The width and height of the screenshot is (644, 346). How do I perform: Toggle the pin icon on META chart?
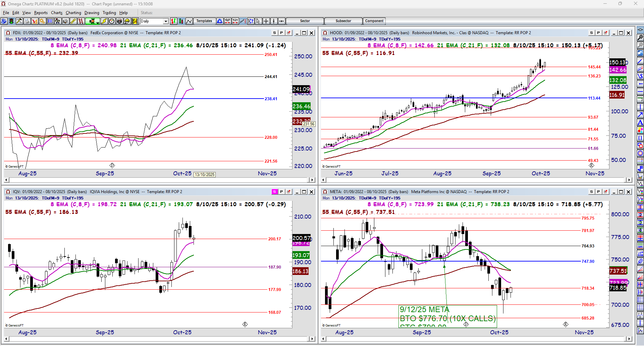pos(605,192)
